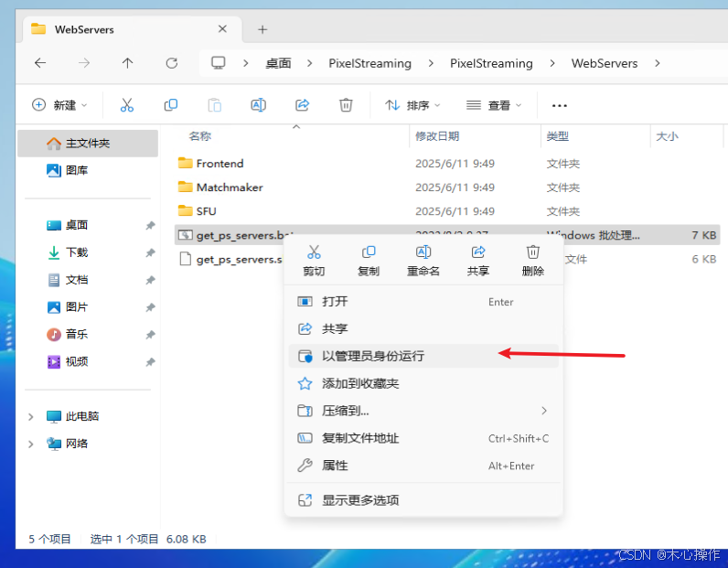The height and width of the screenshot is (568, 728).
Task: Expand chevron after WebServers in address bar
Action: [658, 63]
